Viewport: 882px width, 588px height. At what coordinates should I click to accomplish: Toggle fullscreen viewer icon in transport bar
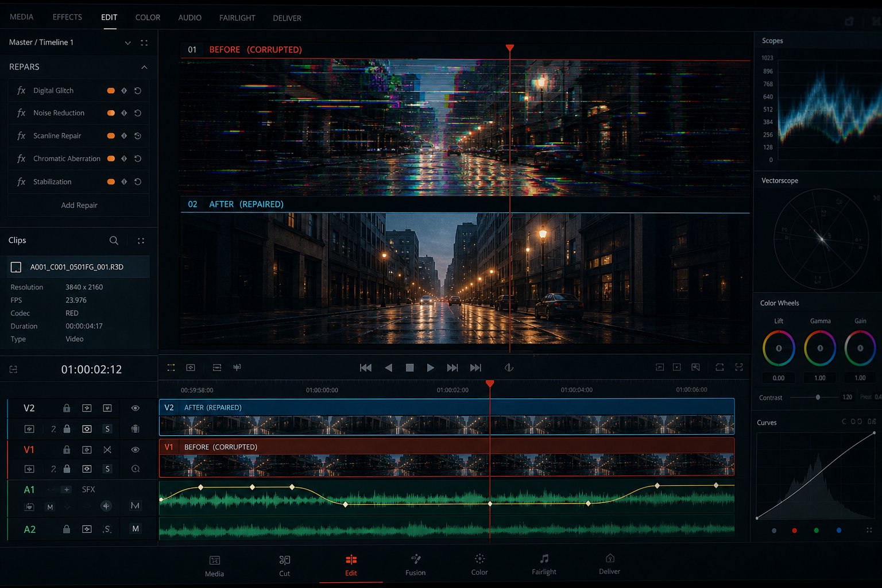click(x=739, y=367)
